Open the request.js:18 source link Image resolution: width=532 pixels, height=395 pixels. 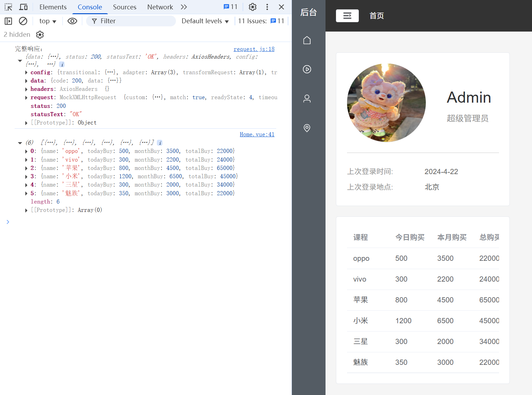pyautogui.click(x=254, y=49)
